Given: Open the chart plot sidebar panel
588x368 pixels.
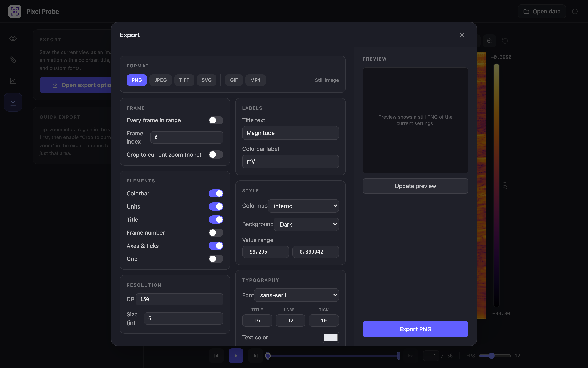Looking at the screenshot, I should [13, 81].
